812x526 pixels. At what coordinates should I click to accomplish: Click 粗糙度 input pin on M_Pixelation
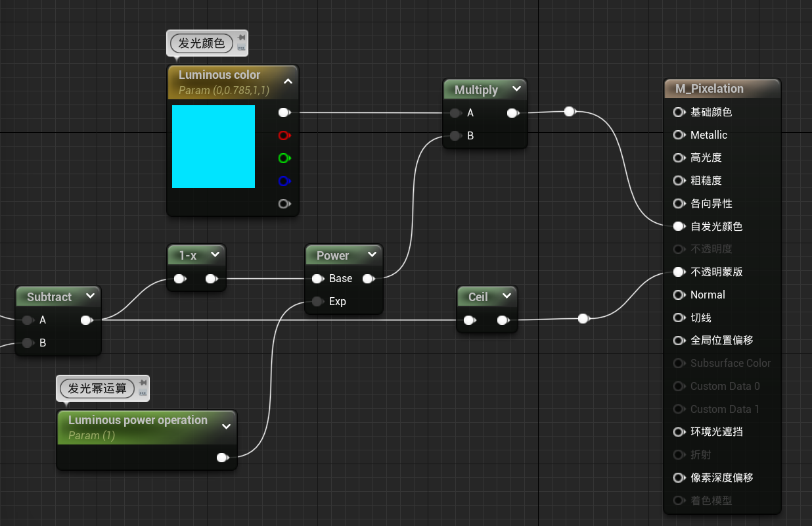(679, 181)
